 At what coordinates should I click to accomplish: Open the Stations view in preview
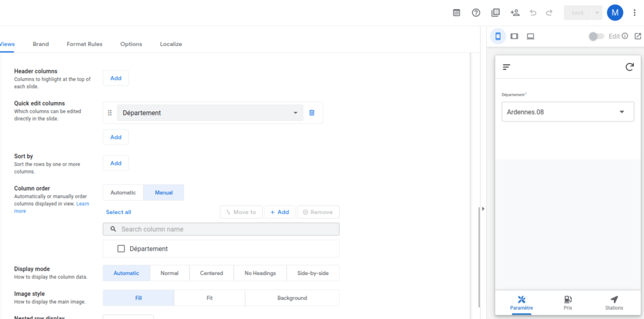click(x=614, y=303)
